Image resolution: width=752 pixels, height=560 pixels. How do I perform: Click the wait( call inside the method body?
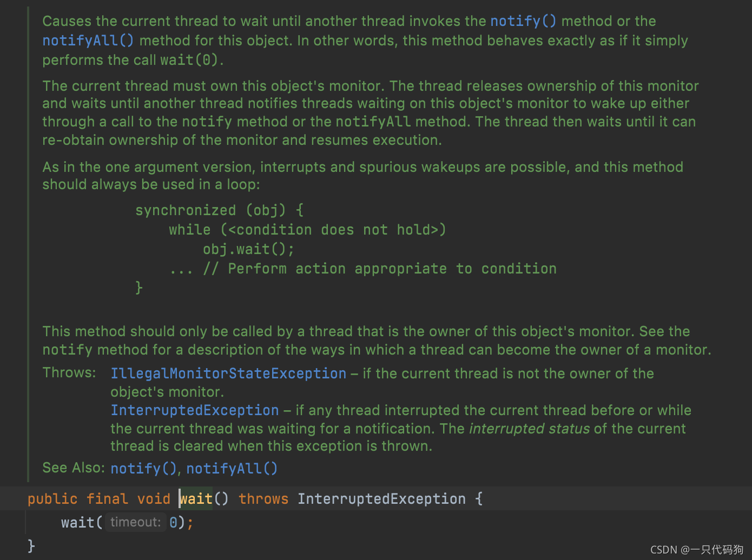[82, 522]
